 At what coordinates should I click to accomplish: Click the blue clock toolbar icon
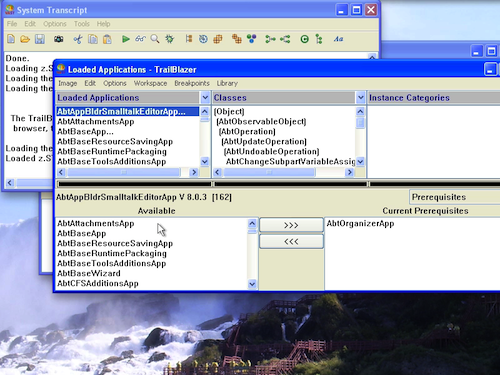coord(203,39)
